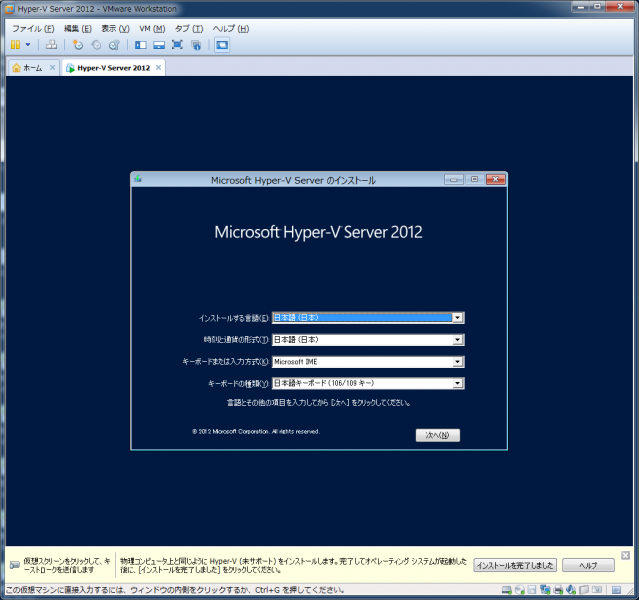
Task: Click the printer status bar icon
Action: [558, 589]
